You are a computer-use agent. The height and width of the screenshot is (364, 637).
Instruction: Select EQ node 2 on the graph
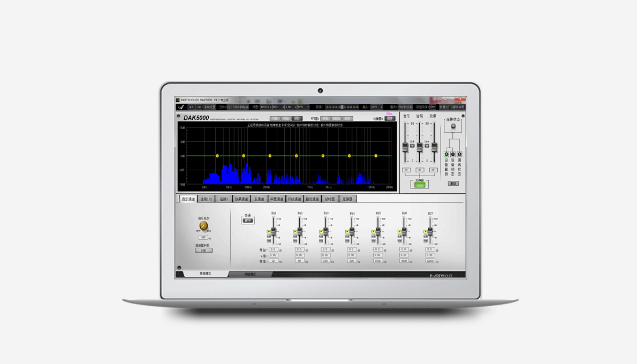click(244, 156)
